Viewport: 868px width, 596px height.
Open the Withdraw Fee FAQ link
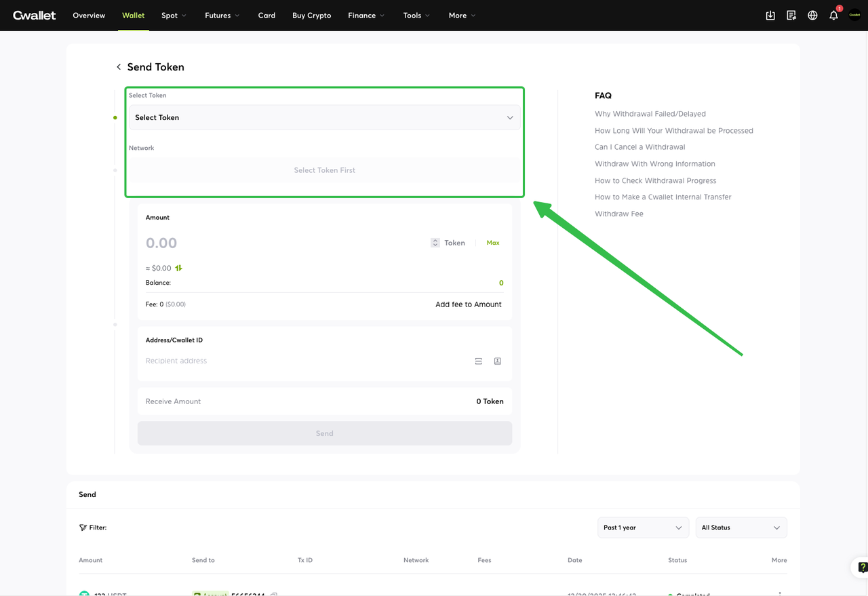point(618,214)
